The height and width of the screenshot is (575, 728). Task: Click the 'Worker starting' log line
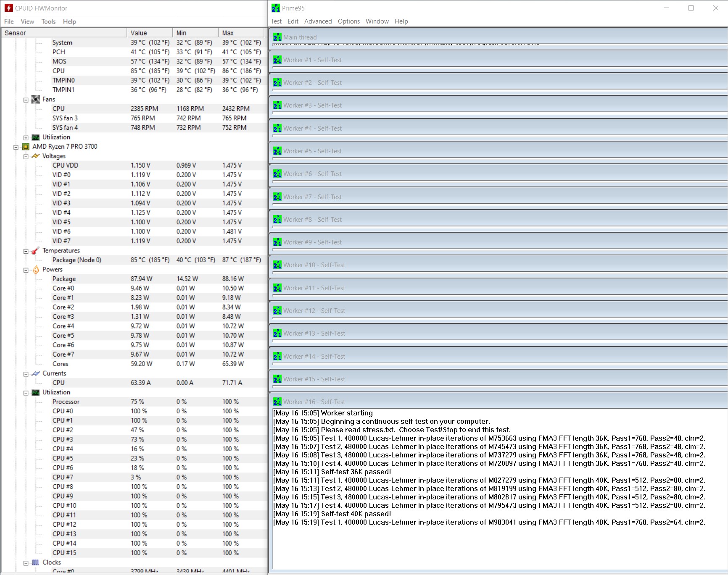[323, 413]
